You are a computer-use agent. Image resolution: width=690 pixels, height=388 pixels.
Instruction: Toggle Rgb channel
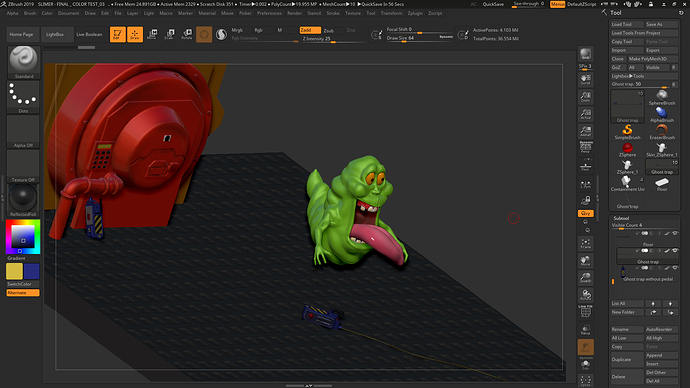tap(259, 30)
